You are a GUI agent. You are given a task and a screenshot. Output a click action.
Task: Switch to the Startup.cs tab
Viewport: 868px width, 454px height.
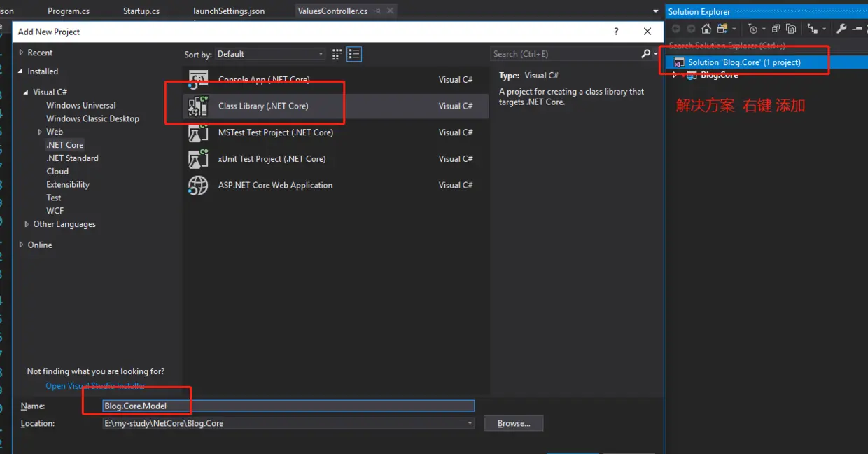coord(141,11)
